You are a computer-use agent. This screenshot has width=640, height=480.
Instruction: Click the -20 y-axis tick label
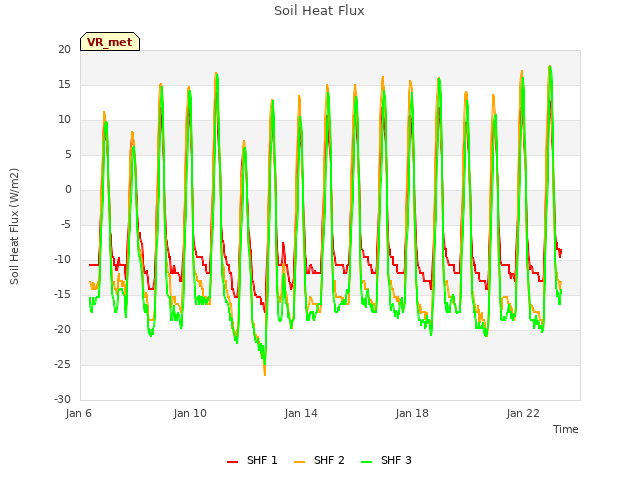[62, 330]
